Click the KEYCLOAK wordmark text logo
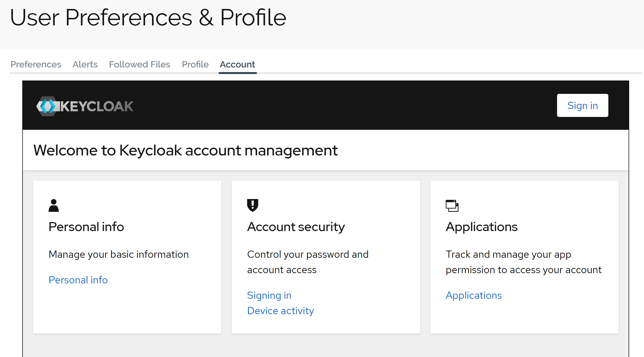This screenshot has height=357, width=644. (97, 106)
